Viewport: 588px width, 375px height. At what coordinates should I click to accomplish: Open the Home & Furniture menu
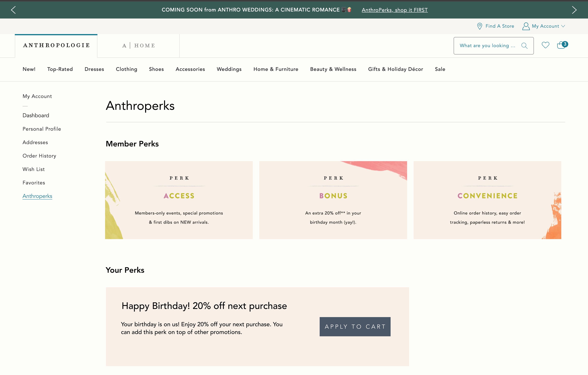276,69
